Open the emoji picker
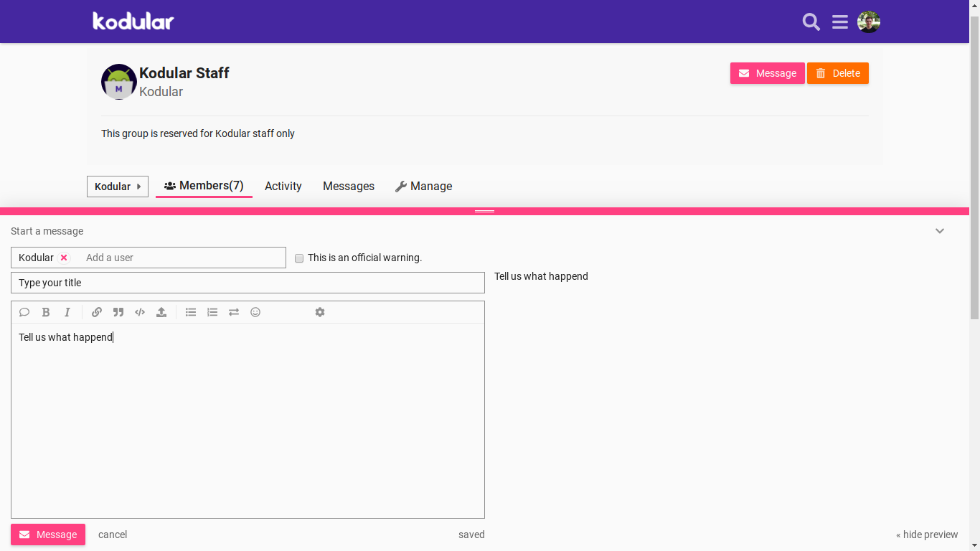The height and width of the screenshot is (551, 980). tap(255, 312)
